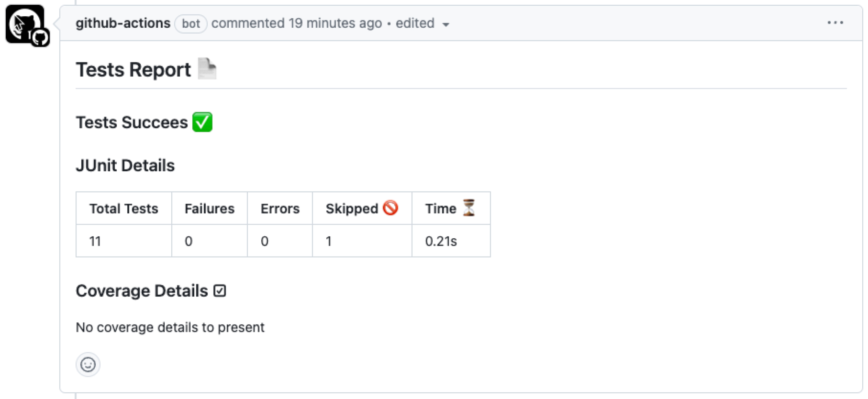The height and width of the screenshot is (399, 868).
Task: Click the green checkmark next to Tests Succees
Action: point(202,122)
